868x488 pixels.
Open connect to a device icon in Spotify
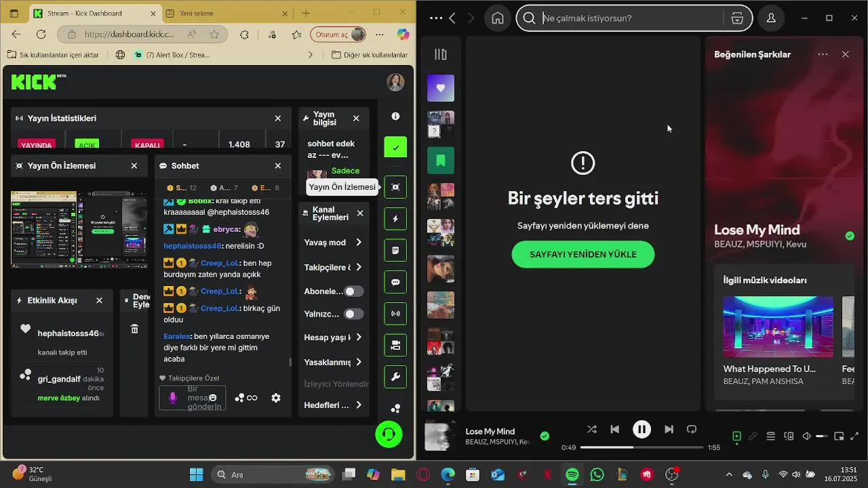coord(789,436)
